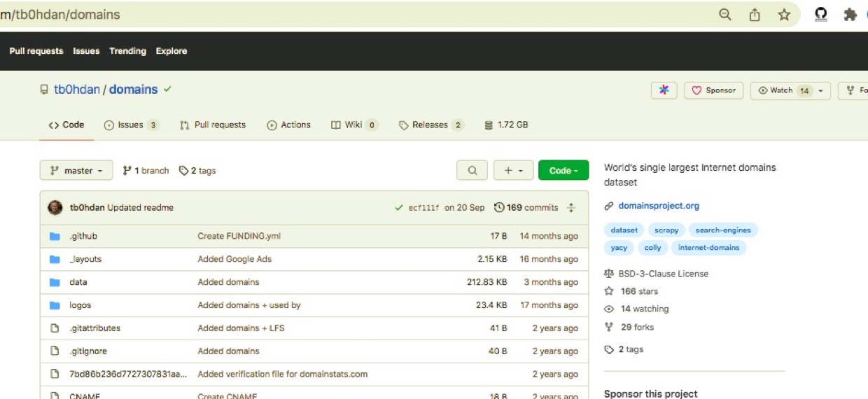Click the icon right of 169 commits
The height and width of the screenshot is (399, 868).
click(571, 207)
